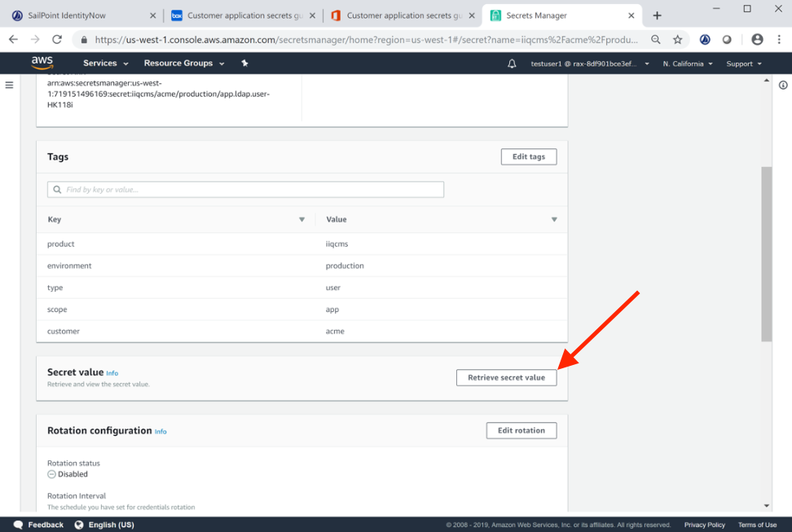The width and height of the screenshot is (792, 532).
Task: Open the N. California region selector
Action: pos(688,64)
